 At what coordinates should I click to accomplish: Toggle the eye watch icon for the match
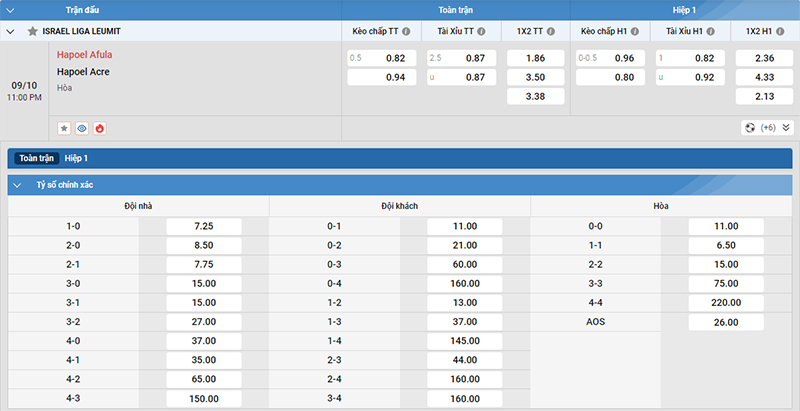click(82, 128)
